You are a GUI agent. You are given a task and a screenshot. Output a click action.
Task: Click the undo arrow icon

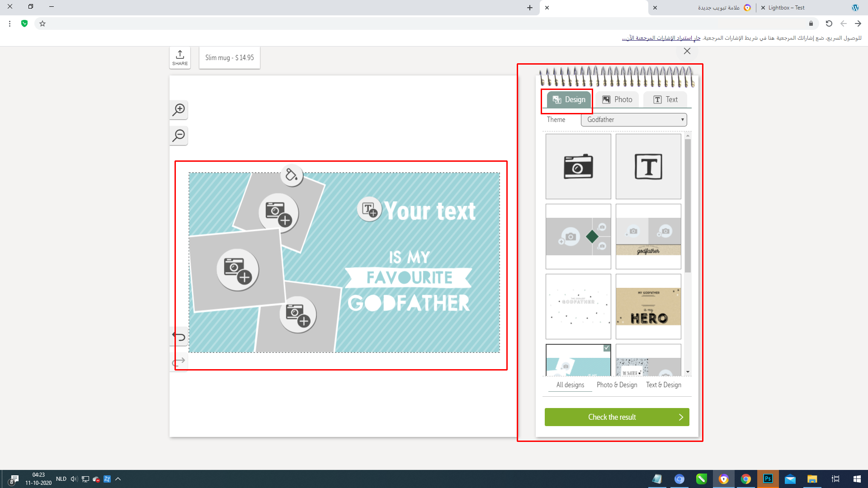(179, 337)
